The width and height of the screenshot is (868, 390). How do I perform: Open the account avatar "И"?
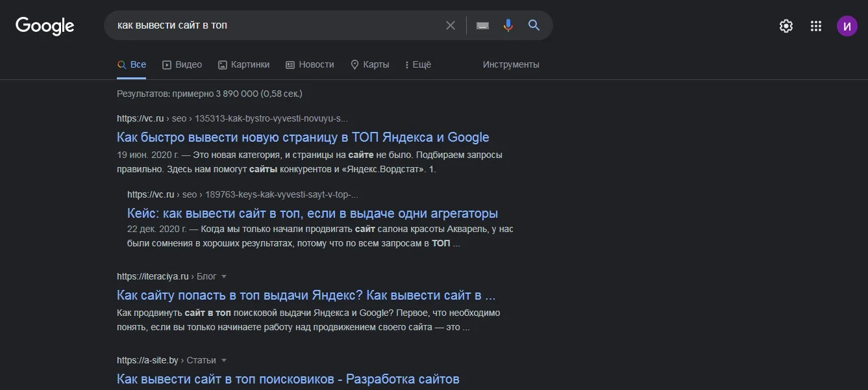(x=847, y=26)
